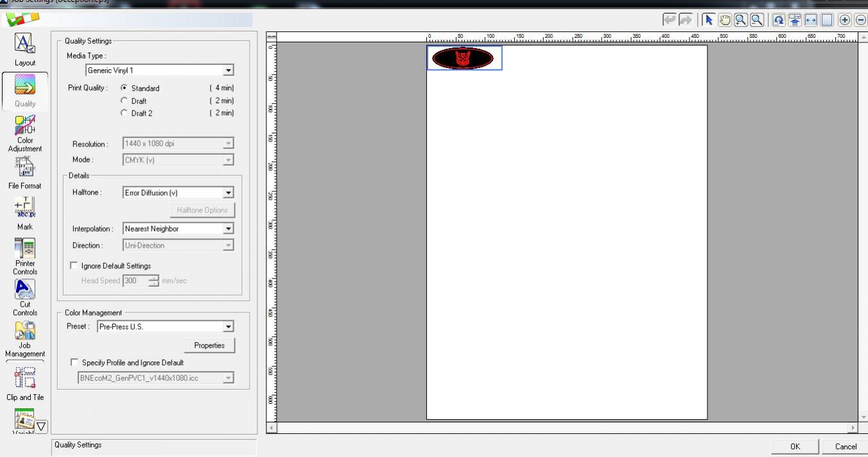
Task: Open the Mode CMYK dropdown
Action: 229,160
